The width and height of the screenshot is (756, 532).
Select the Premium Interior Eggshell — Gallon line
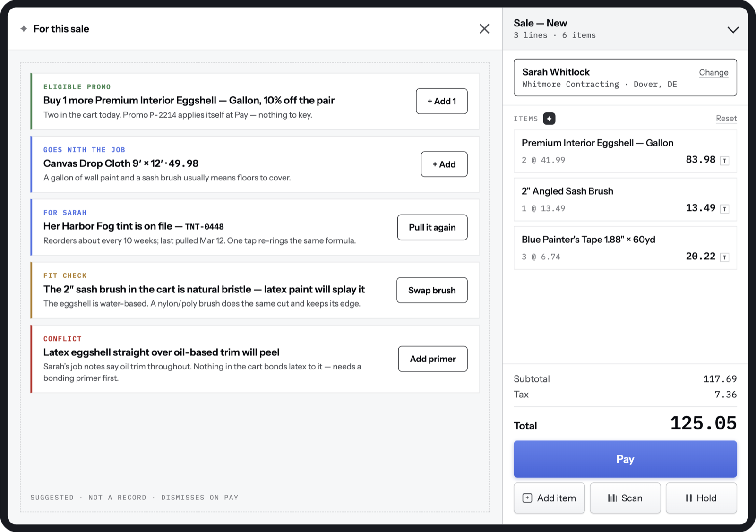pyautogui.click(x=625, y=151)
